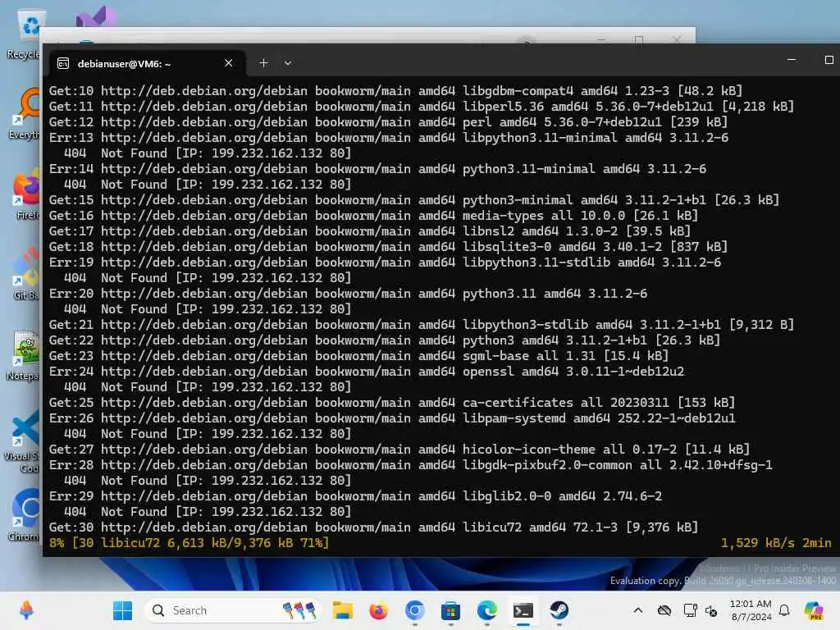
Task: Show hidden system tray icons
Action: tap(638, 610)
